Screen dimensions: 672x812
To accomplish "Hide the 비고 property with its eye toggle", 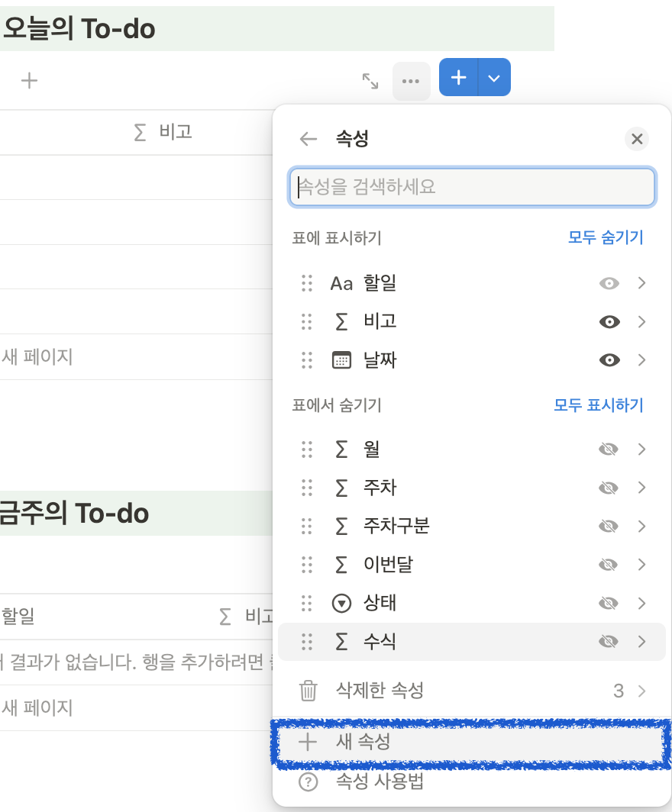I will pos(608,321).
